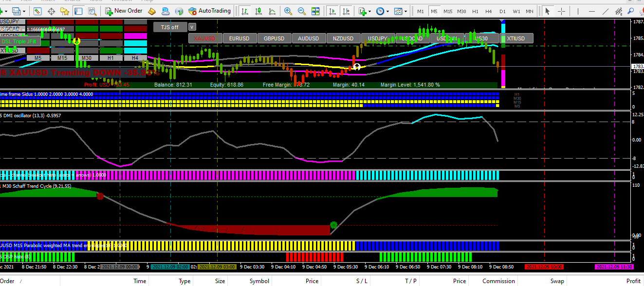Toggle the auto scroll chart button

click(x=333, y=11)
